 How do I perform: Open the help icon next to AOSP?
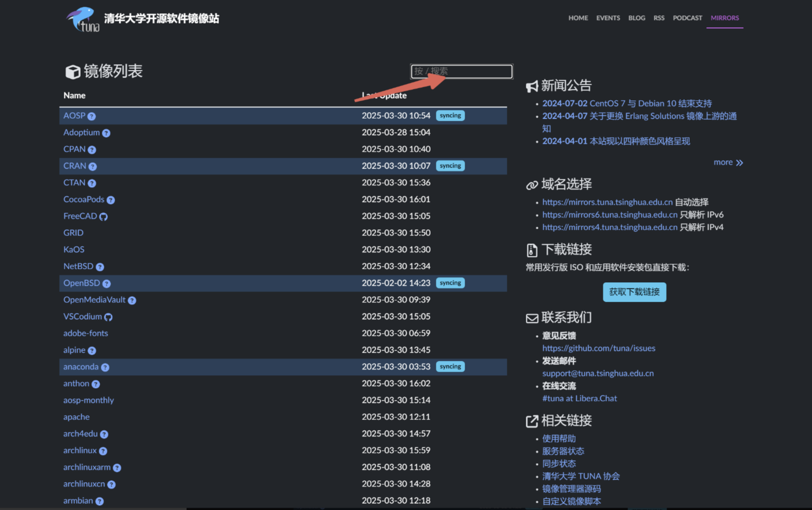[91, 116]
